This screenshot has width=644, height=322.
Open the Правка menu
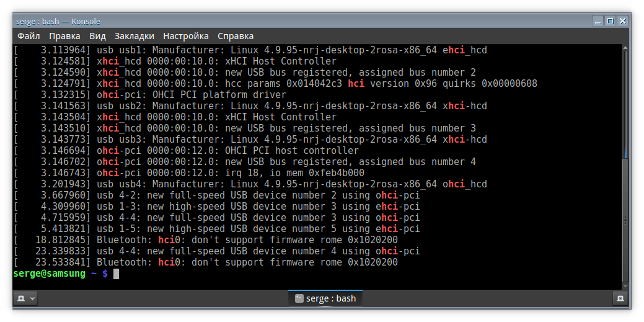(x=64, y=36)
